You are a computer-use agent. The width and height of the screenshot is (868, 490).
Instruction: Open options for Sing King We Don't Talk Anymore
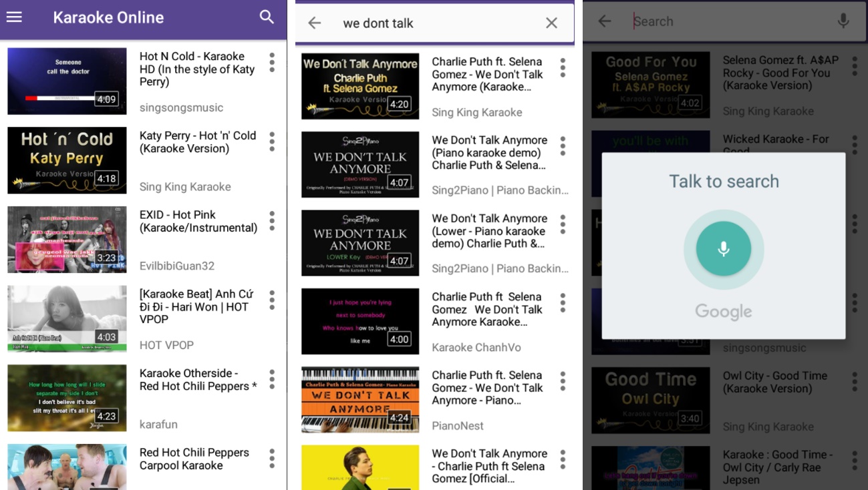click(563, 67)
